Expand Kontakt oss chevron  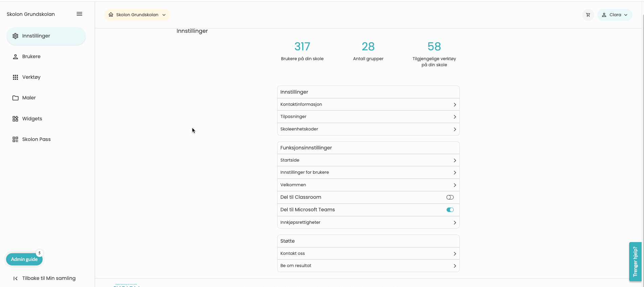pyautogui.click(x=455, y=254)
